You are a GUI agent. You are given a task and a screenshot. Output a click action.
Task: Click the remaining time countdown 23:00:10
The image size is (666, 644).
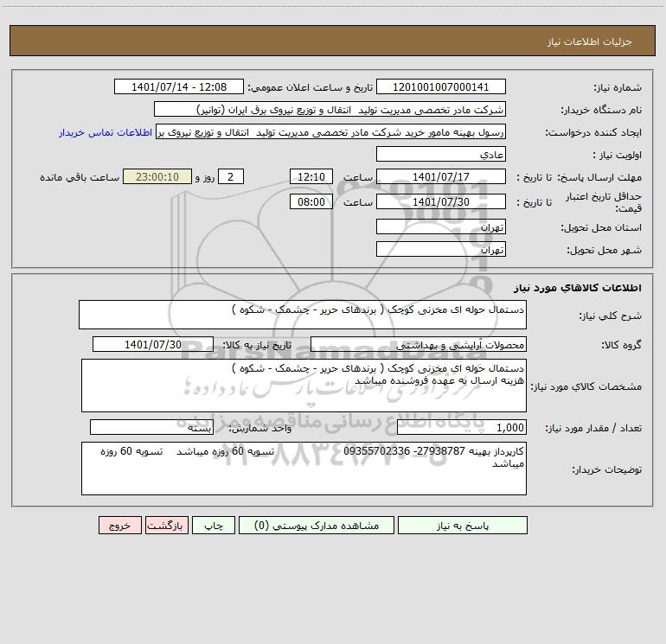[x=157, y=176]
